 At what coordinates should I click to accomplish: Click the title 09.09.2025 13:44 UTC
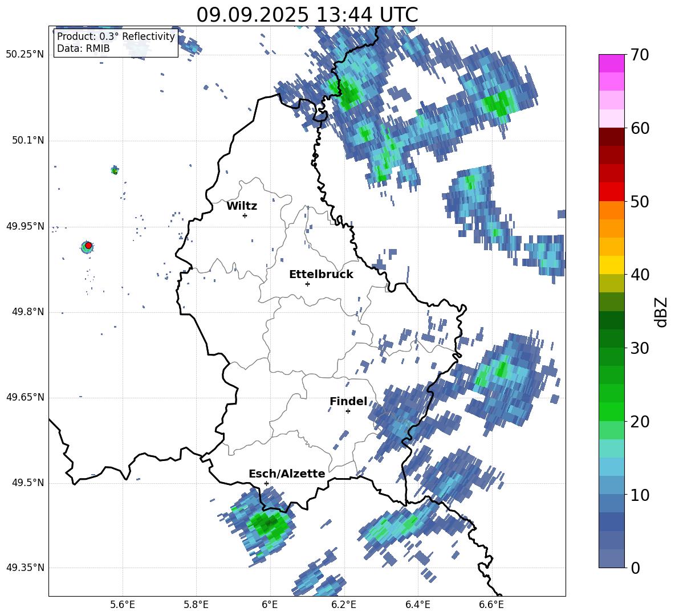[307, 15]
